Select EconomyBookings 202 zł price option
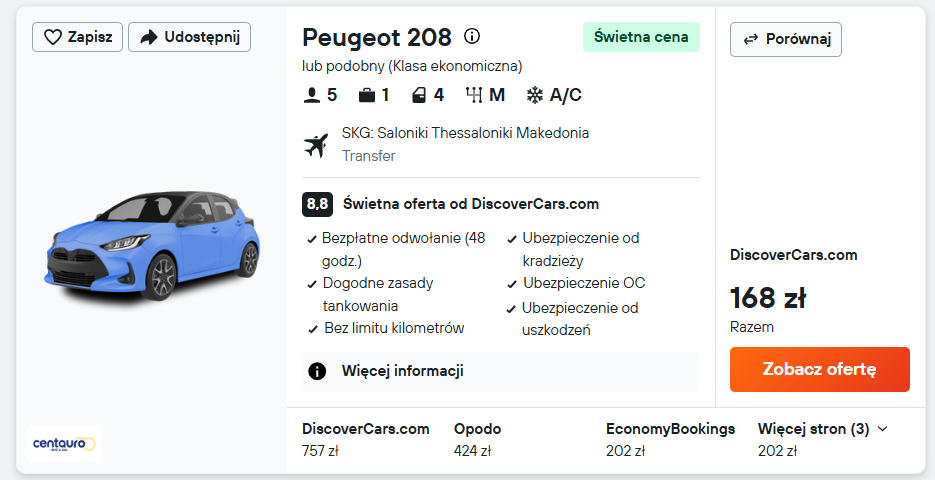935x480 pixels. click(x=670, y=440)
